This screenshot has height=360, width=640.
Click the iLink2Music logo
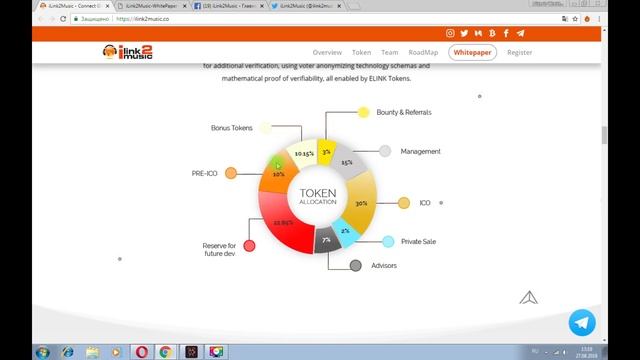click(x=127, y=52)
